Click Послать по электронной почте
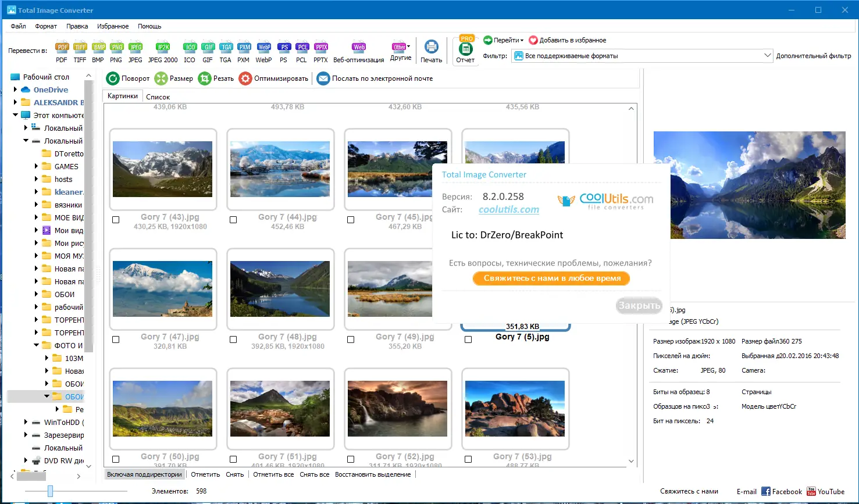The height and width of the screenshot is (504, 859). (x=375, y=78)
